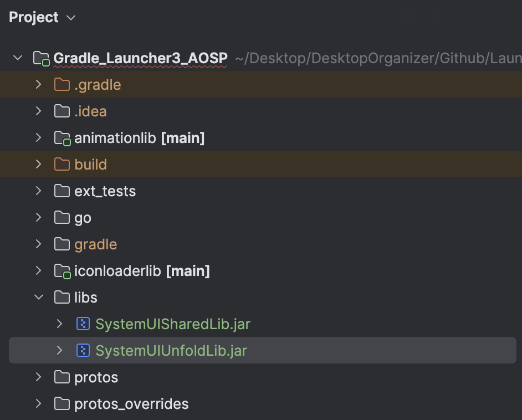Select the .gradle row label
This screenshot has height=420, width=522.
(98, 85)
